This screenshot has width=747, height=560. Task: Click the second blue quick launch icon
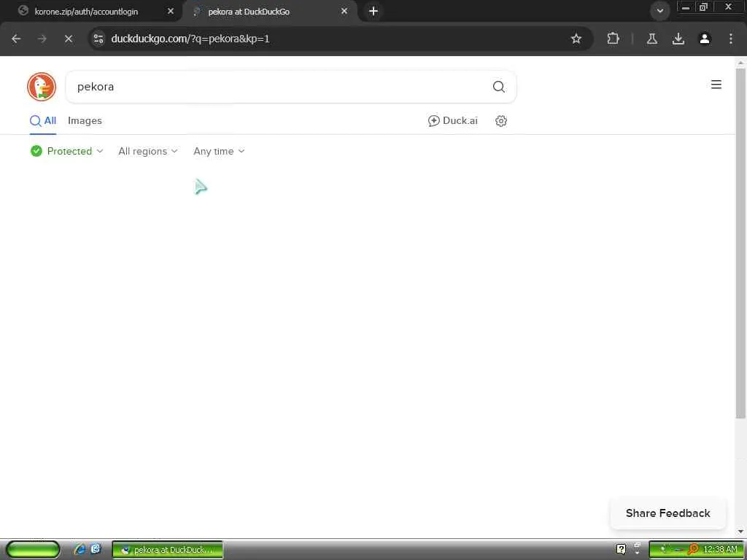[96, 549]
